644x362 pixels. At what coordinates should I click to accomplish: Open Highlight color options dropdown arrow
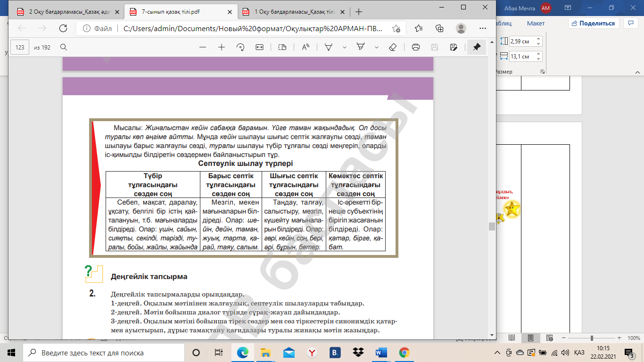(x=376, y=47)
